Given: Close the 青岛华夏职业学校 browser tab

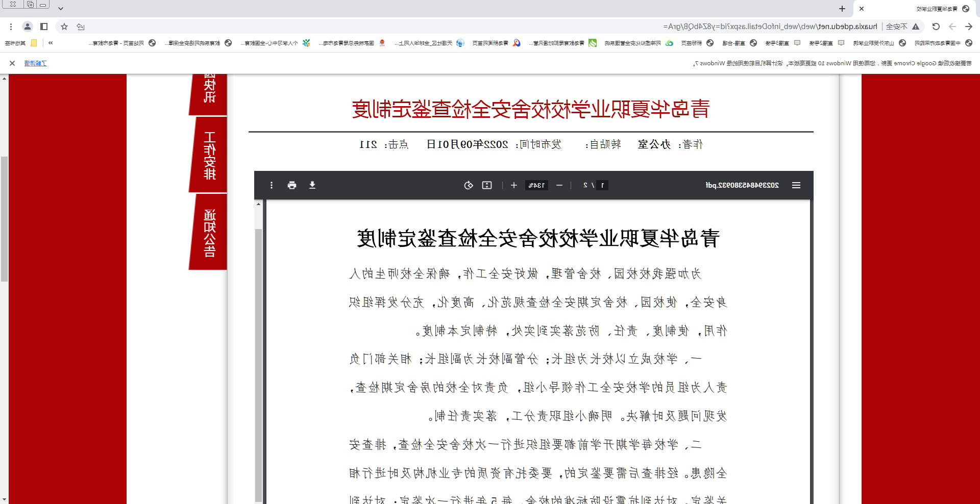Looking at the screenshot, I should [x=862, y=9].
